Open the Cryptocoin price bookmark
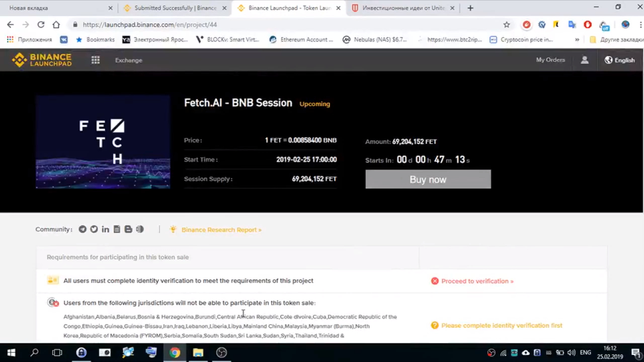The image size is (644, 362). [x=521, y=40]
